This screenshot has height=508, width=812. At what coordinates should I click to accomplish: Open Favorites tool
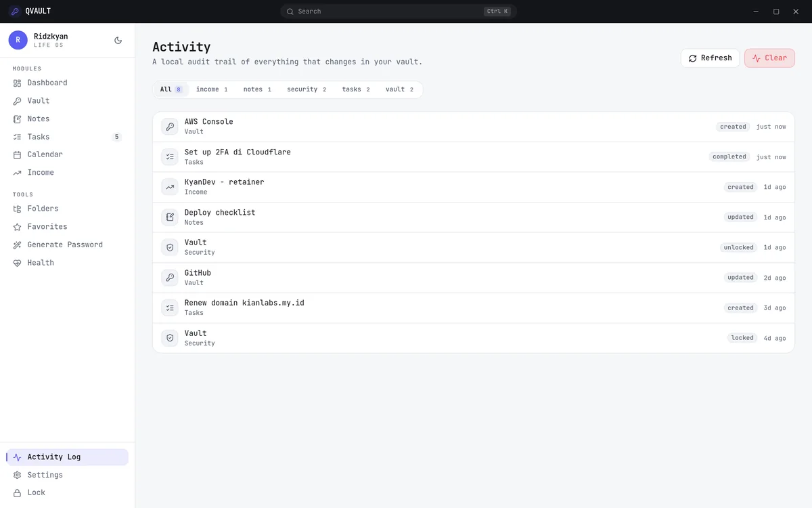(68, 227)
